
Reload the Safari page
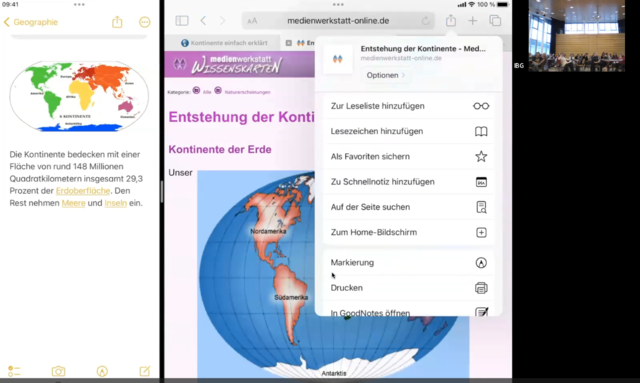tap(425, 21)
